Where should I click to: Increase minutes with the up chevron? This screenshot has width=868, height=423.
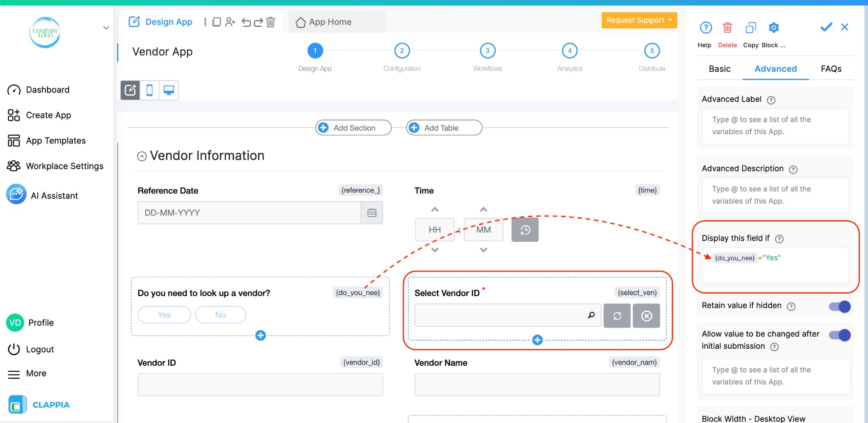pos(484,209)
